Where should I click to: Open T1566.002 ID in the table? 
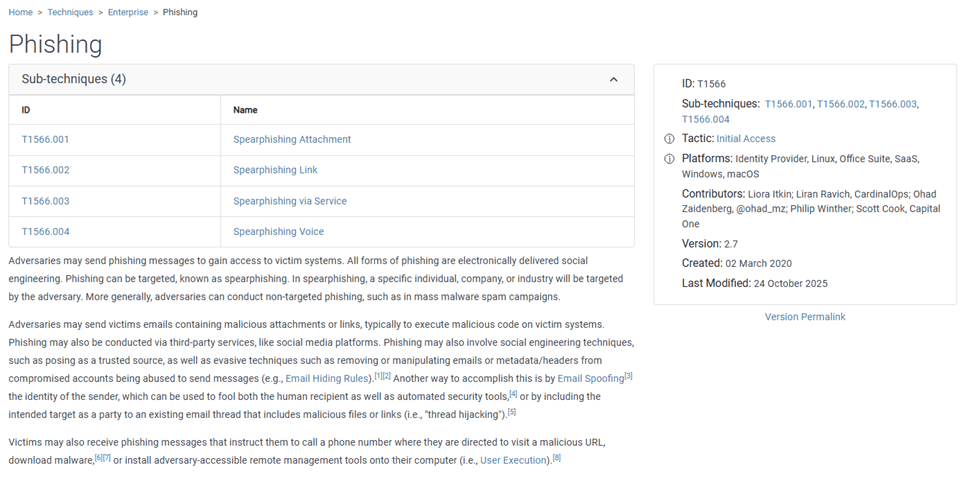click(x=45, y=170)
